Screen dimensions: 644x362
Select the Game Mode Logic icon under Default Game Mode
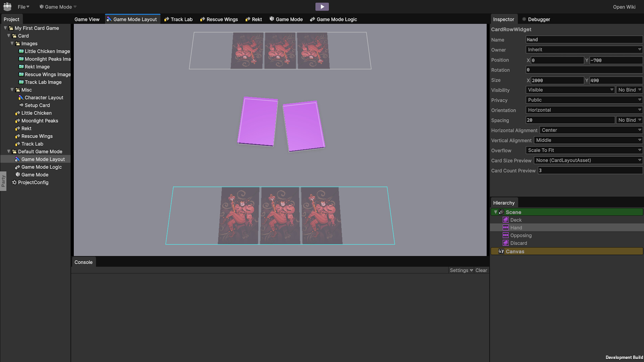coord(18,167)
